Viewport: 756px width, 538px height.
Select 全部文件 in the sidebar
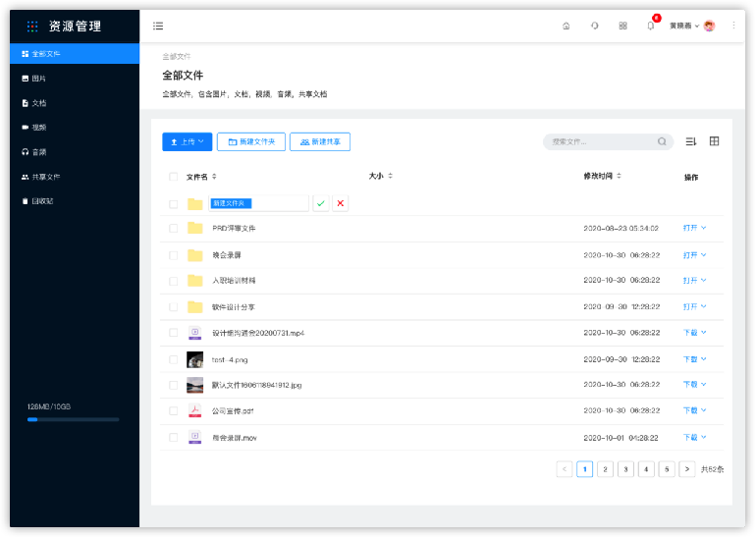click(75, 54)
